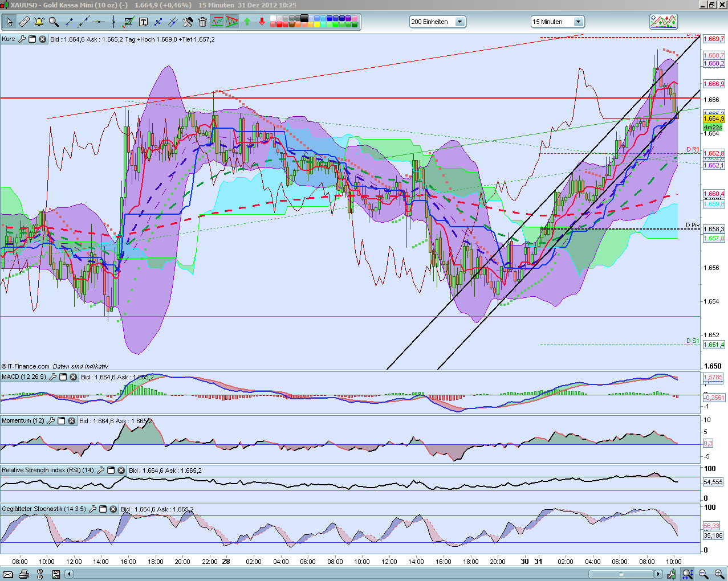Select the text annotation tool
The width and height of the screenshot is (728, 581).
pos(143,22)
